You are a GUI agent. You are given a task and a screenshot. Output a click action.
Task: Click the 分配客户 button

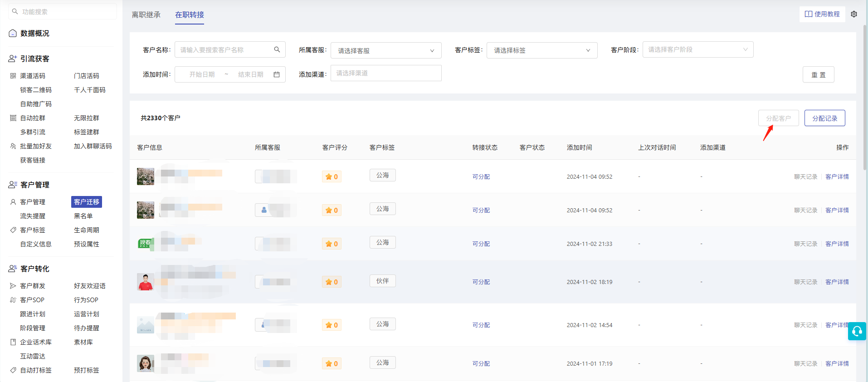779,118
